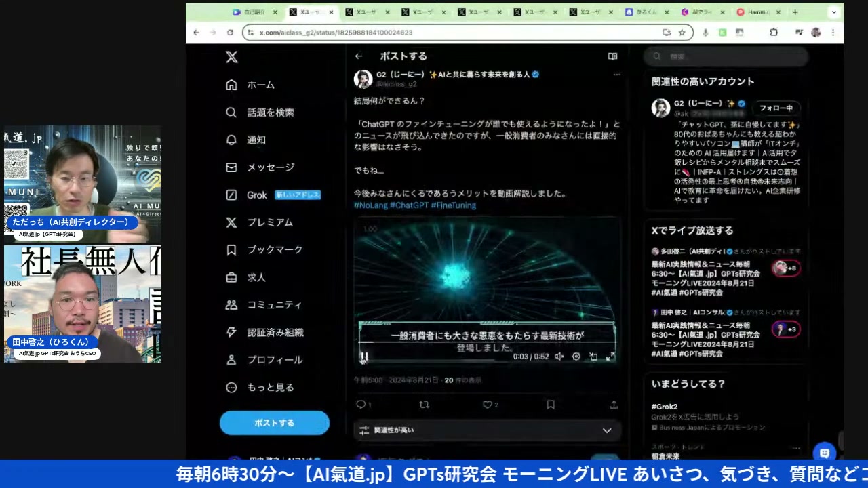Open the #NoLang hashtag
The height and width of the screenshot is (488, 868).
370,205
